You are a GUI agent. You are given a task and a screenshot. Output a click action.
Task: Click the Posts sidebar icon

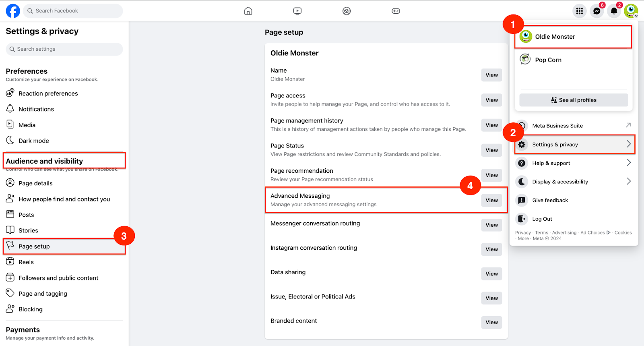[x=10, y=214]
